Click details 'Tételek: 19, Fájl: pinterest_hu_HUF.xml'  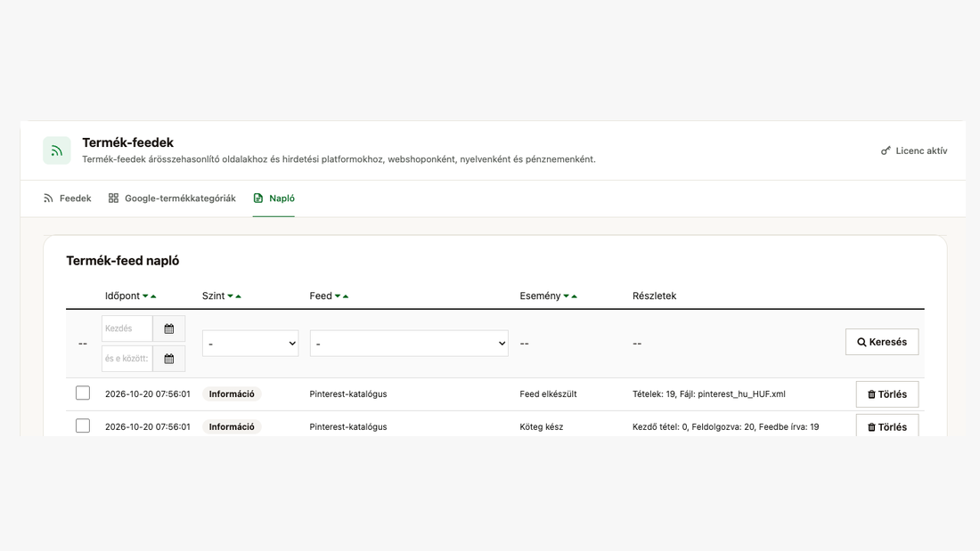click(709, 394)
